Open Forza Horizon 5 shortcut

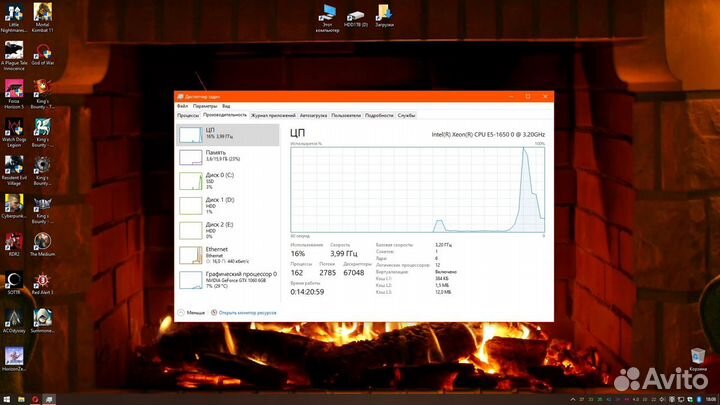14,94
